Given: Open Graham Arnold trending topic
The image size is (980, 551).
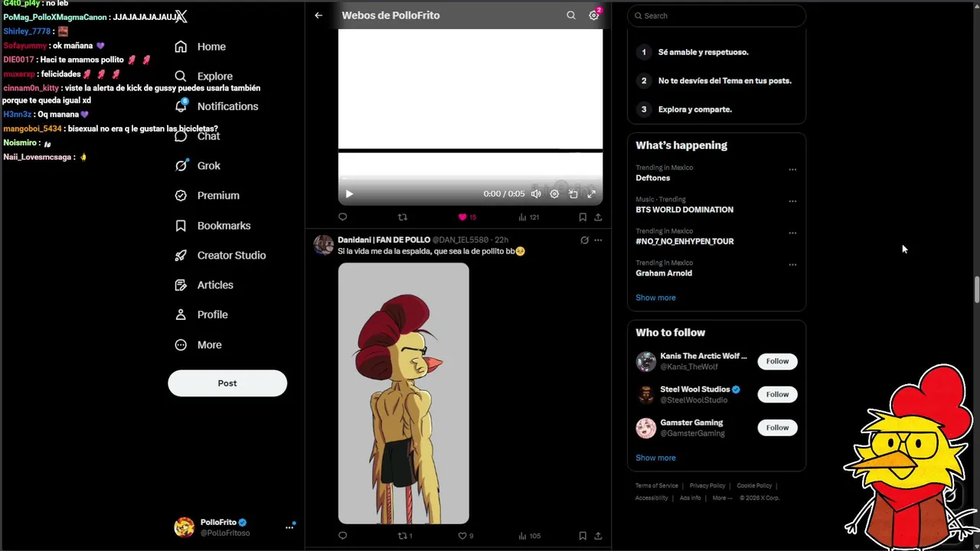Looking at the screenshot, I should tap(664, 273).
